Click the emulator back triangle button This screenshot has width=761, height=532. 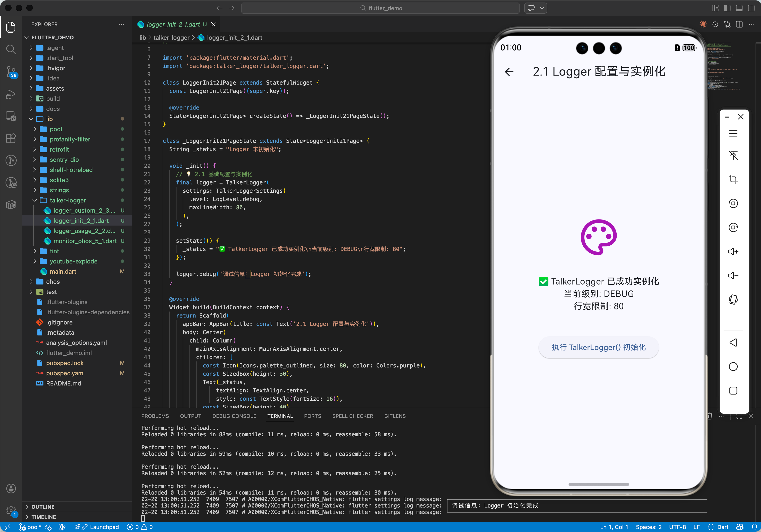733,342
